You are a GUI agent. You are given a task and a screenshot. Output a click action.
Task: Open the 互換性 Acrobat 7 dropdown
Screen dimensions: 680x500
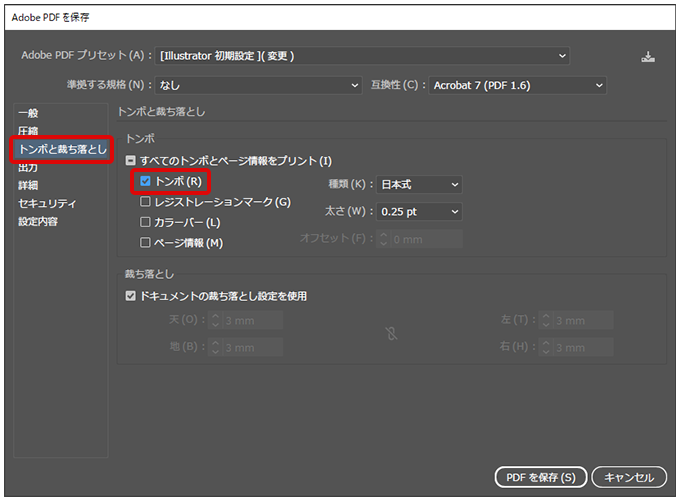[x=517, y=85]
